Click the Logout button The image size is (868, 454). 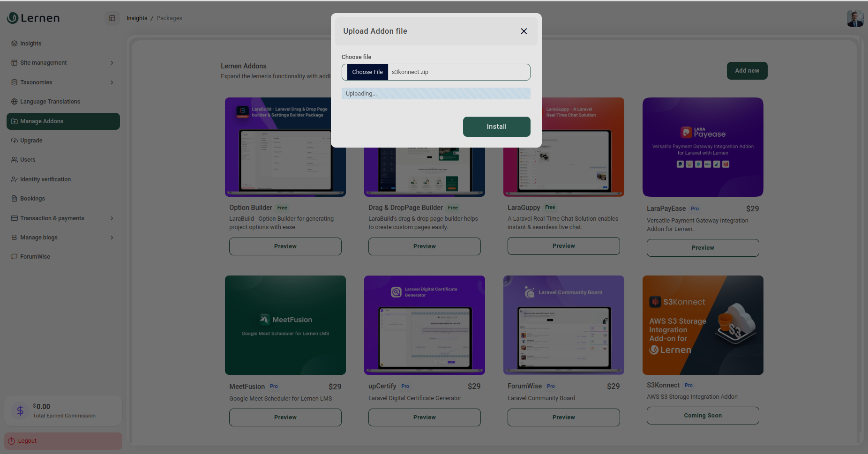27,441
